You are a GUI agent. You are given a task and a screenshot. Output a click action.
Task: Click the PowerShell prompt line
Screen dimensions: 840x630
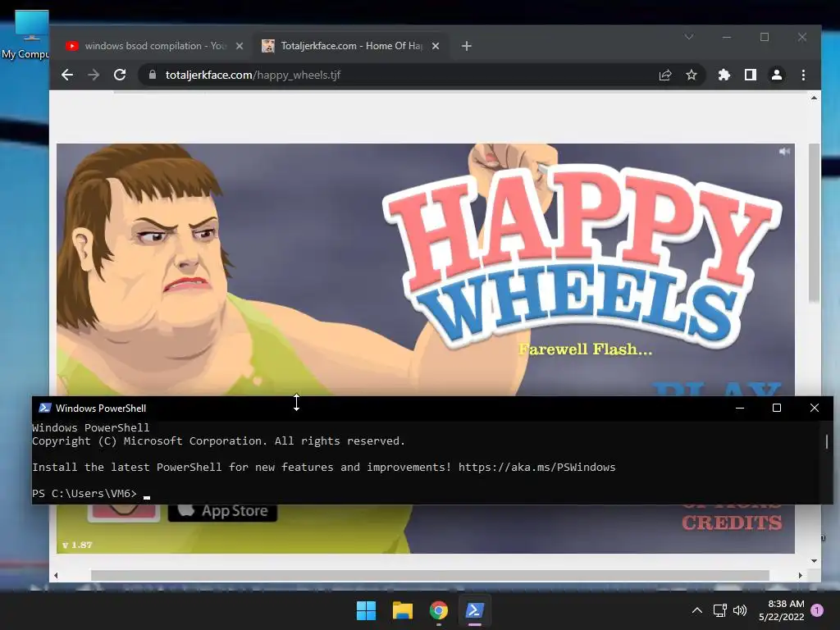(91, 493)
